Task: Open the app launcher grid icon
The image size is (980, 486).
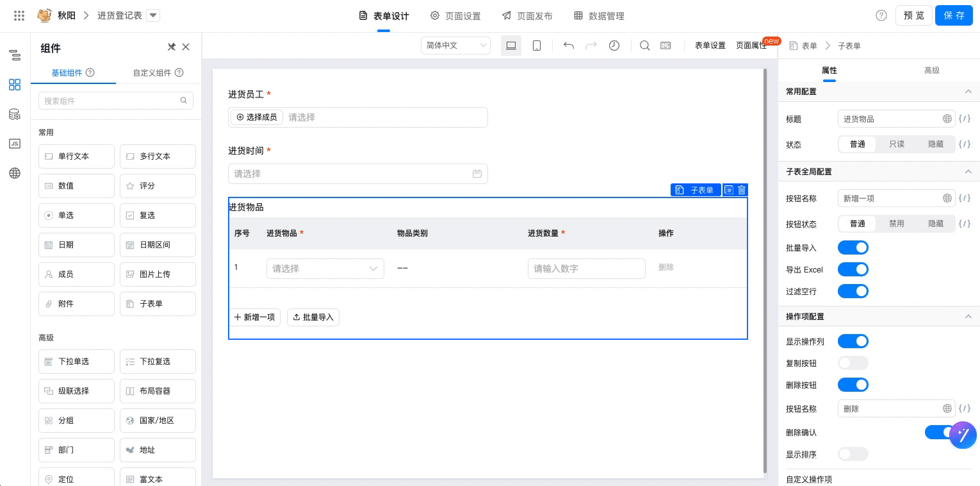Action: coord(19,16)
